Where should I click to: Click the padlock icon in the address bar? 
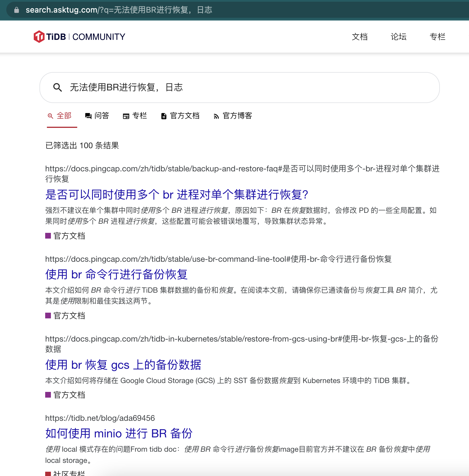coord(17,10)
